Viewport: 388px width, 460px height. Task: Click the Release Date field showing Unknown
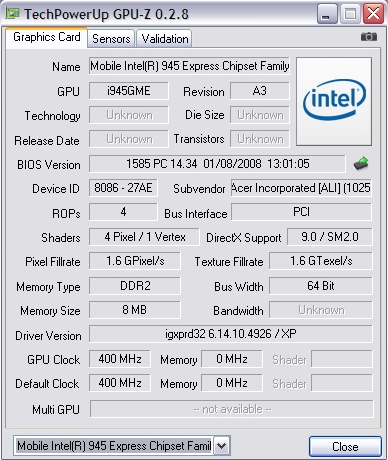tap(129, 139)
